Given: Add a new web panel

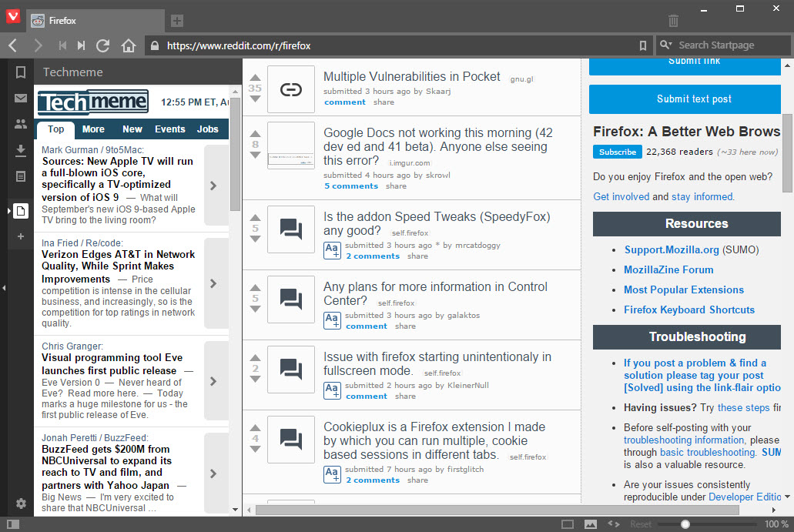Looking at the screenshot, I should coord(21,236).
